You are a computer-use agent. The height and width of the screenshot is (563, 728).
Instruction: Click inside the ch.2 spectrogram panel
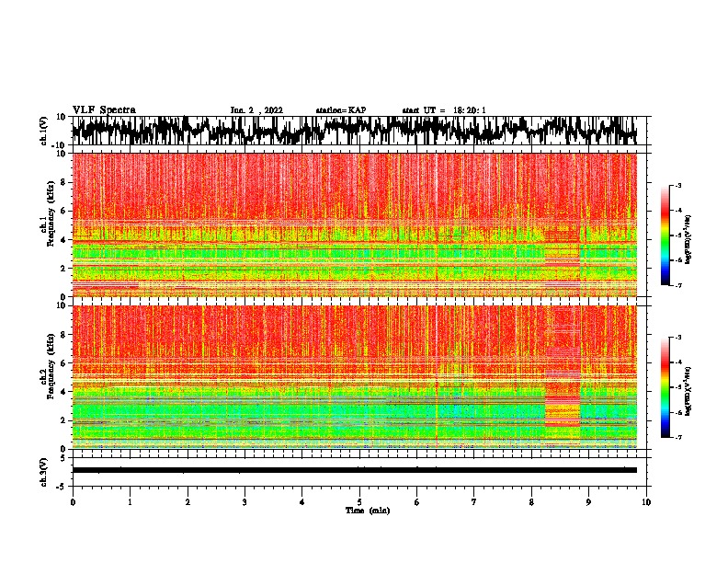pos(355,377)
